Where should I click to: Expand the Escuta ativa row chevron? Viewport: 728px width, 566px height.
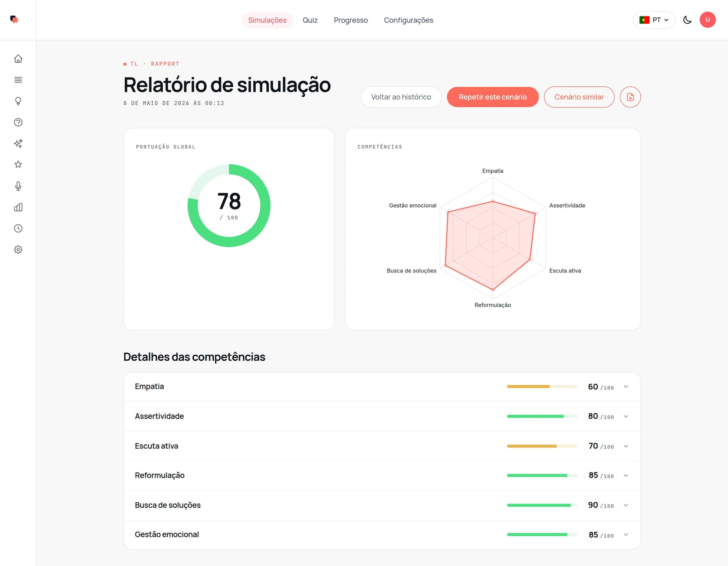point(626,446)
